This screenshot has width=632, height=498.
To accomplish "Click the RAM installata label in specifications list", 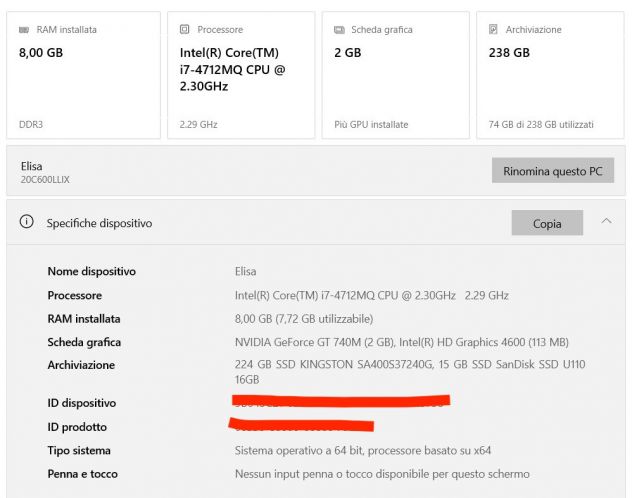I will coord(84,319).
